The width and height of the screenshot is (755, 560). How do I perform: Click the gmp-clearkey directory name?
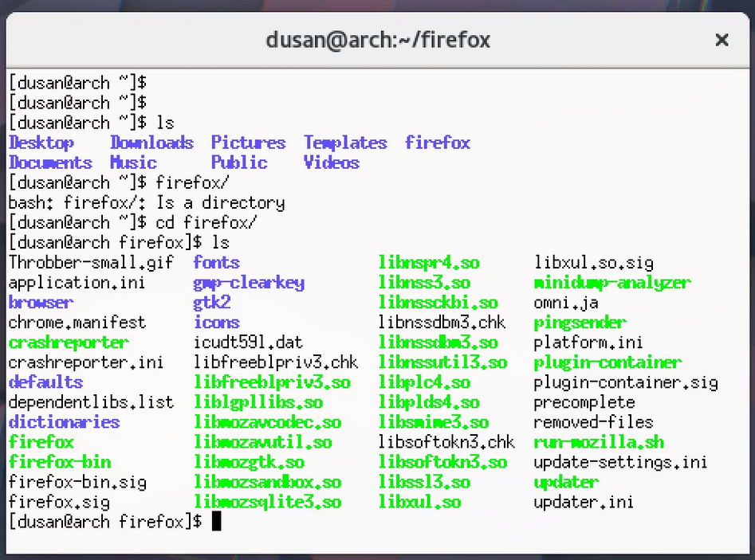(249, 283)
